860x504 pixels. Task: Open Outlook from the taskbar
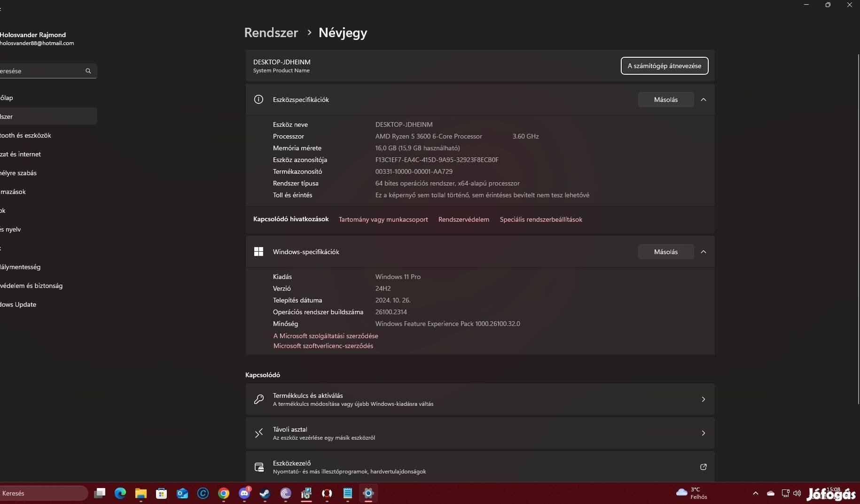click(x=182, y=493)
